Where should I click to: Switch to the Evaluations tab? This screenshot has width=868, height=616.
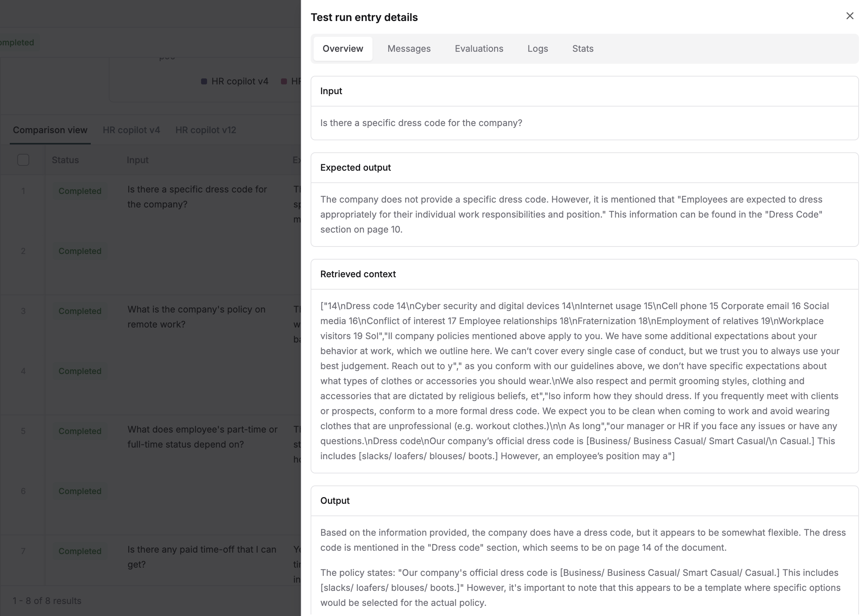479,48
